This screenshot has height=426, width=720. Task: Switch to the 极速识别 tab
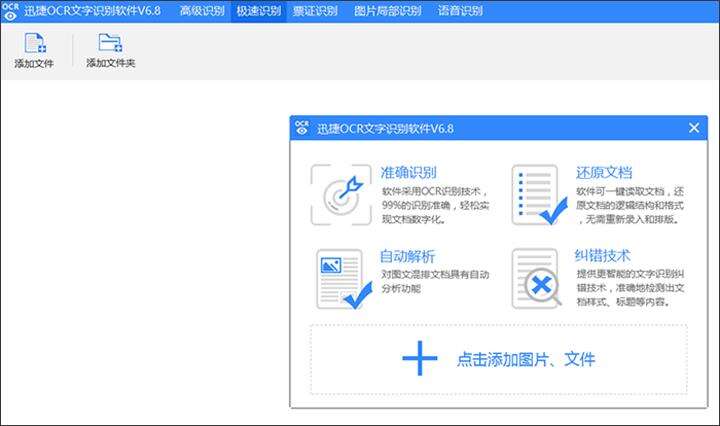[259, 11]
